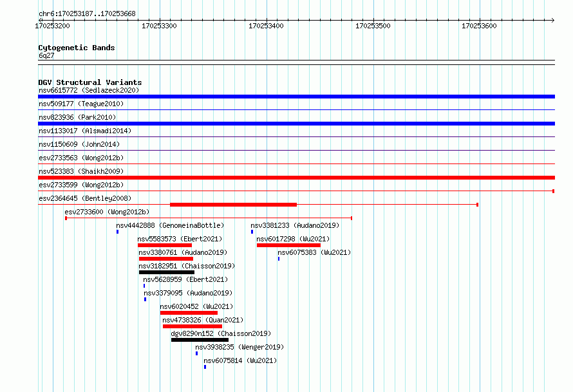The image size is (573, 392).
Task: Click nsv5583573 (Ebert2021) label
Action: [x=180, y=239]
